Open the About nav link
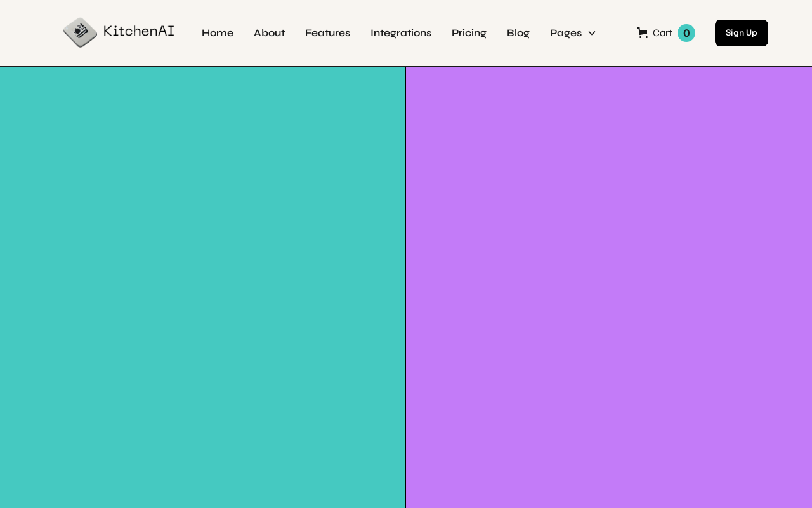Image resolution: width=812 pixels, height=508 pixels. click(269, 33)
